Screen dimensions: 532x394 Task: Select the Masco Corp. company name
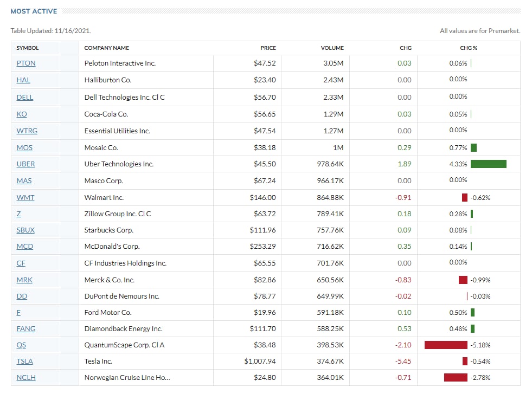104,181
